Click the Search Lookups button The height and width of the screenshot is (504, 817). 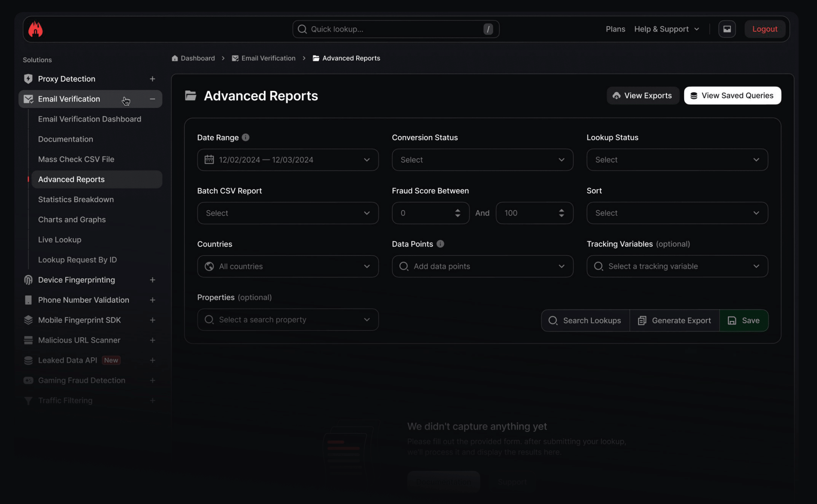585,321
